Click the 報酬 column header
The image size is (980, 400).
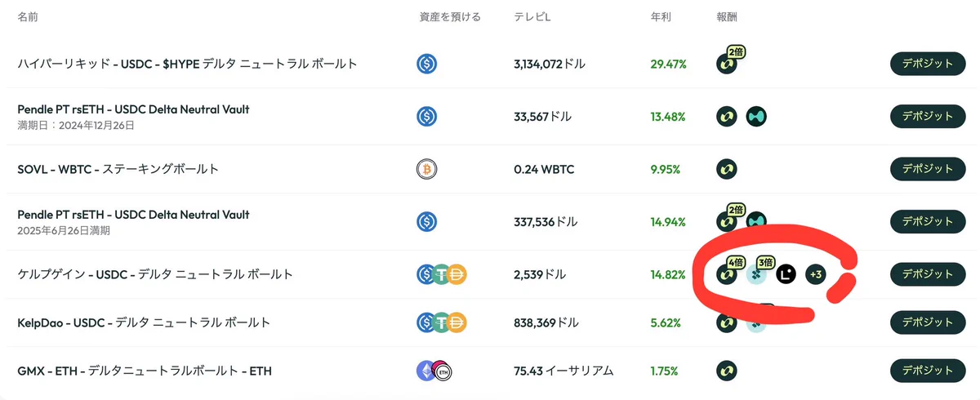(727, 16)
